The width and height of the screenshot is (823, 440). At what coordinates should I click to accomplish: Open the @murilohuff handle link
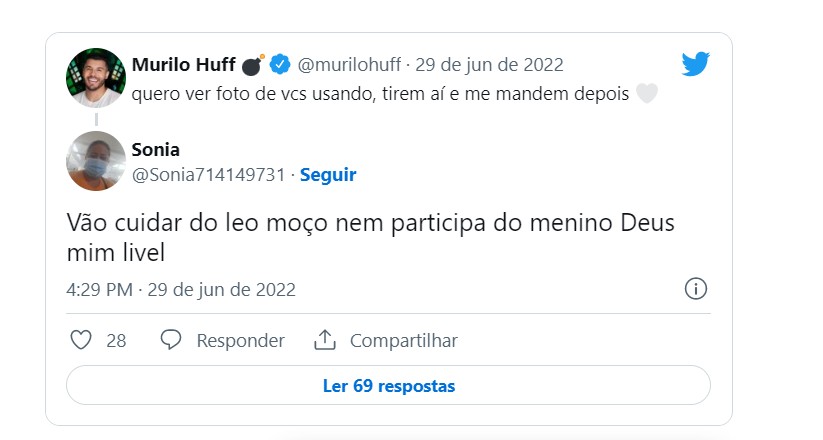349,65
